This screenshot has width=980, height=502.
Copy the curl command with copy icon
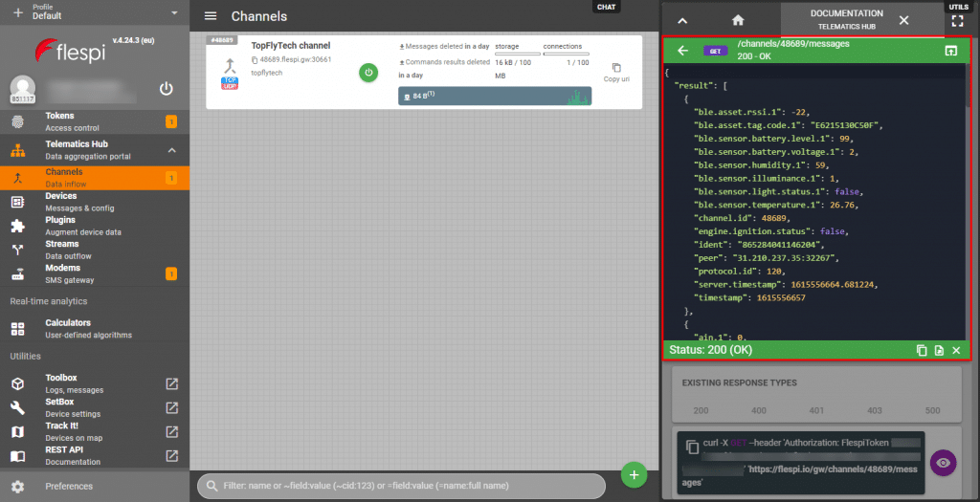pos(692,447)
